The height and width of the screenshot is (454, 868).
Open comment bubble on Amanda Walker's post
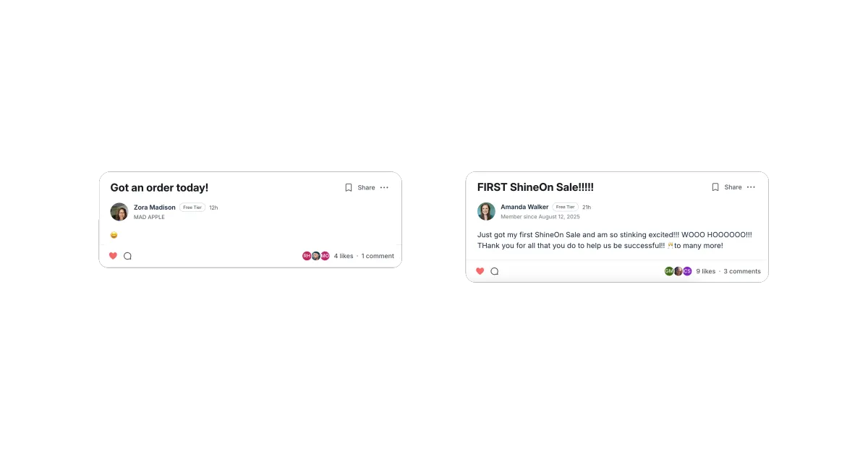495,271
